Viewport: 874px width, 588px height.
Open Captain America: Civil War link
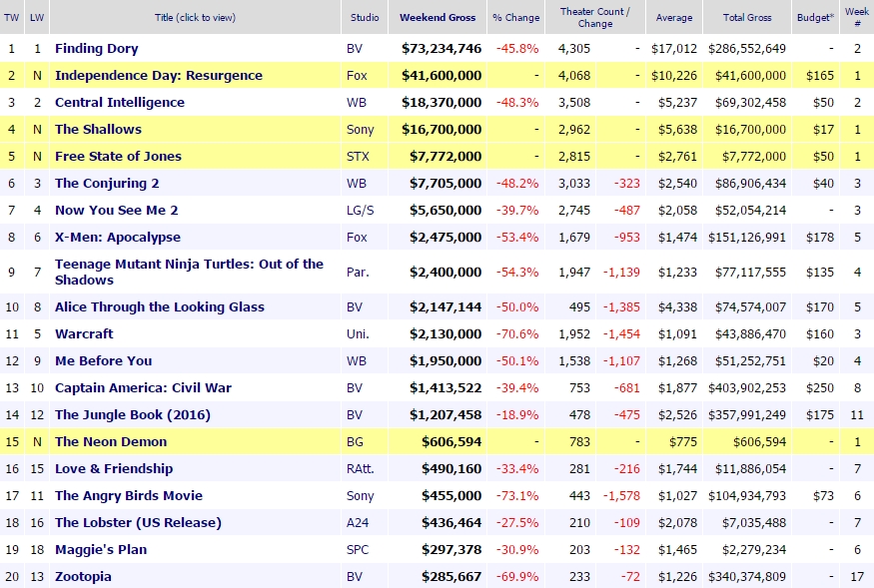pos(143,388)
